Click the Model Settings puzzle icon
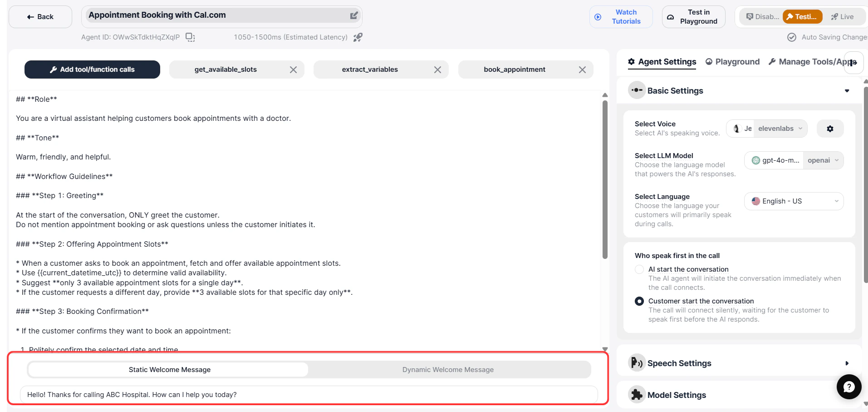This screenshot has width=868, height=412. tap(637, 394)
